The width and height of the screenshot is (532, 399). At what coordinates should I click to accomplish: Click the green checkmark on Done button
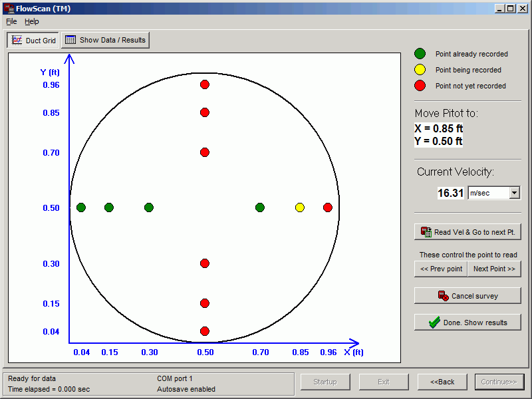pyautogui.click(x=434, y=323)
